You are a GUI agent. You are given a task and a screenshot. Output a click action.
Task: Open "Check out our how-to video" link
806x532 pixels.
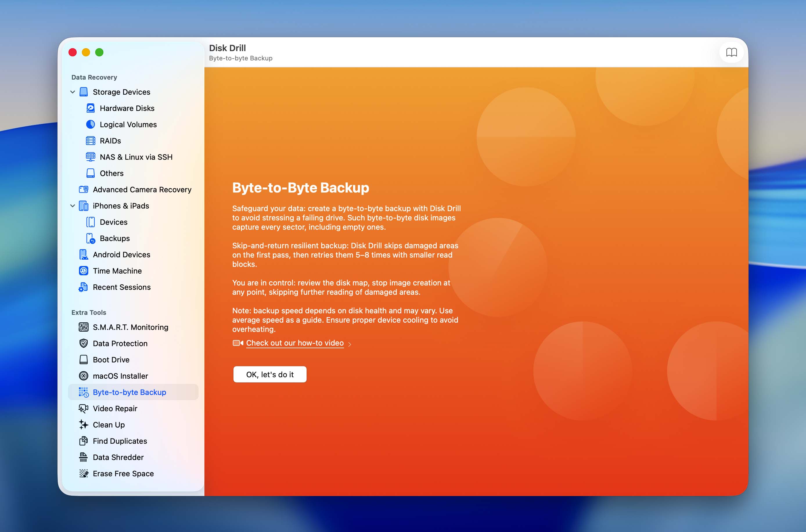[295, 343]
